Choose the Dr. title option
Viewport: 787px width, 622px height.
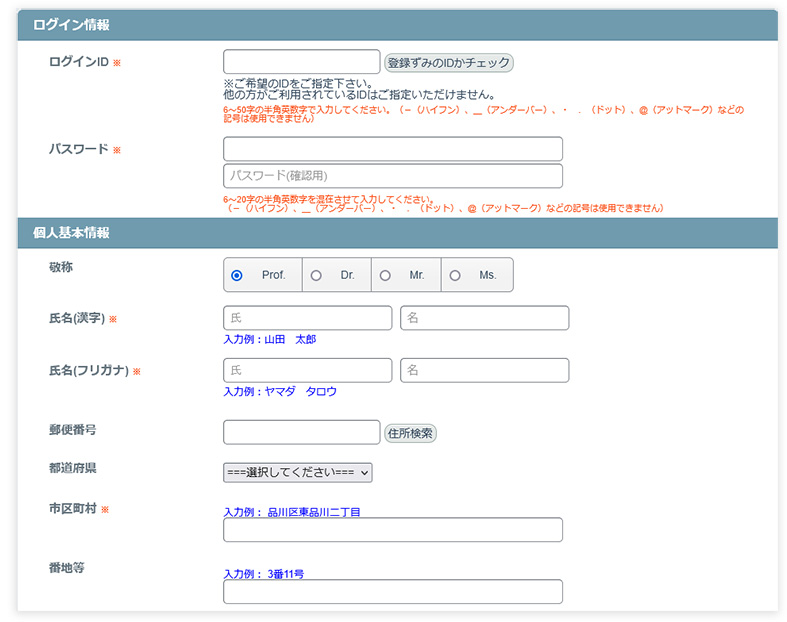point(316,275)
